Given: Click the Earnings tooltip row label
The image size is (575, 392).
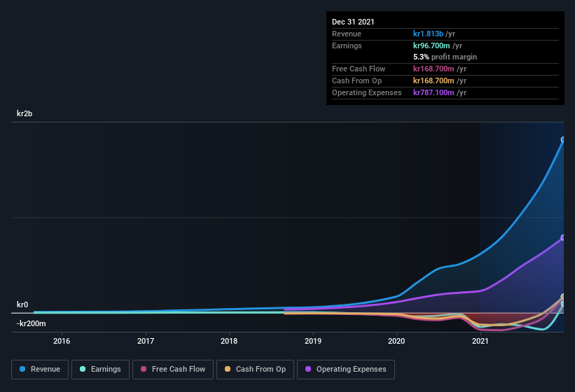Looking at the screenshot, I should [347, 45].
